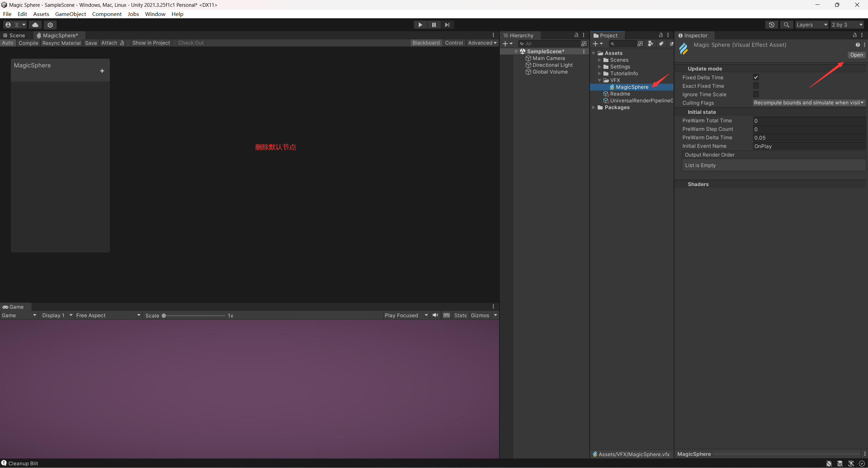The height and width of the screenshot is (468, 868).
Task: Click the Open button in Inspector
Action: click(856, 55)
